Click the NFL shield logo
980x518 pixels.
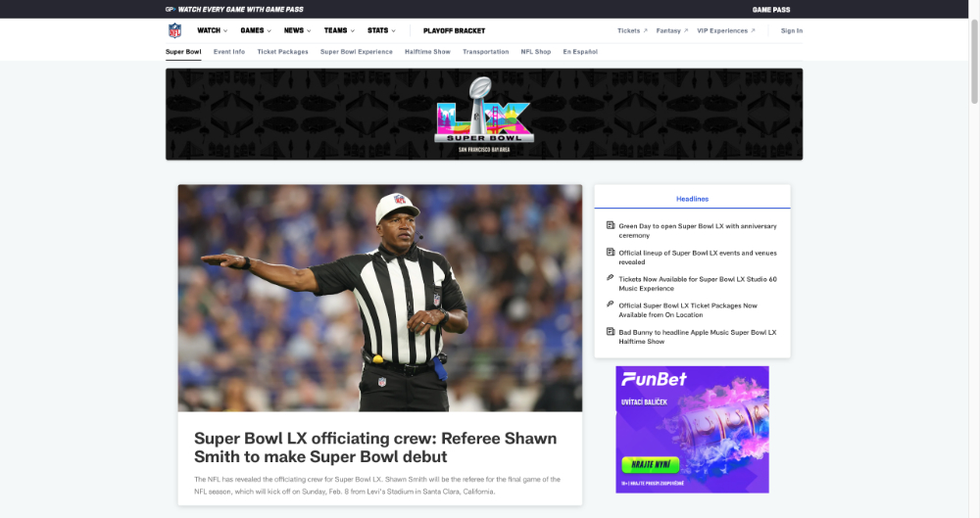coord(175,30)
